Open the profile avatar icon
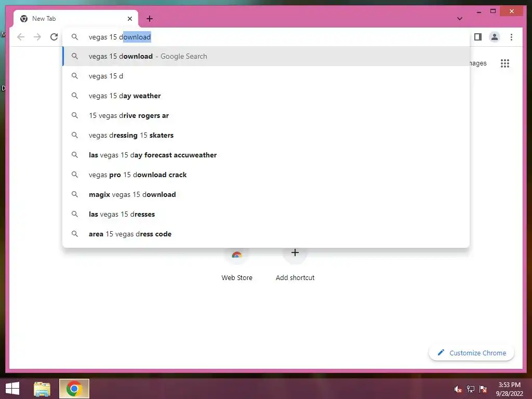Image resolution: width=532 pixels, height=399 pixels. 495,37
